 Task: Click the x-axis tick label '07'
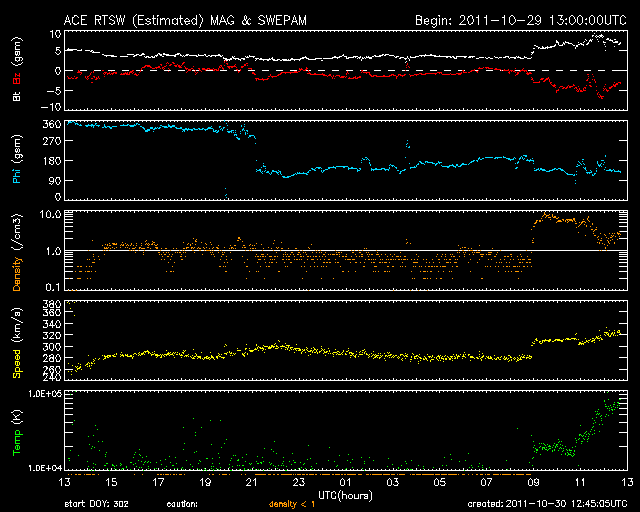coord(486,482)
